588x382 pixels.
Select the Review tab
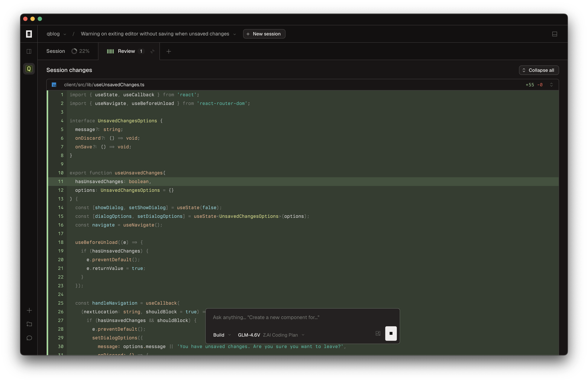point(126,51)
